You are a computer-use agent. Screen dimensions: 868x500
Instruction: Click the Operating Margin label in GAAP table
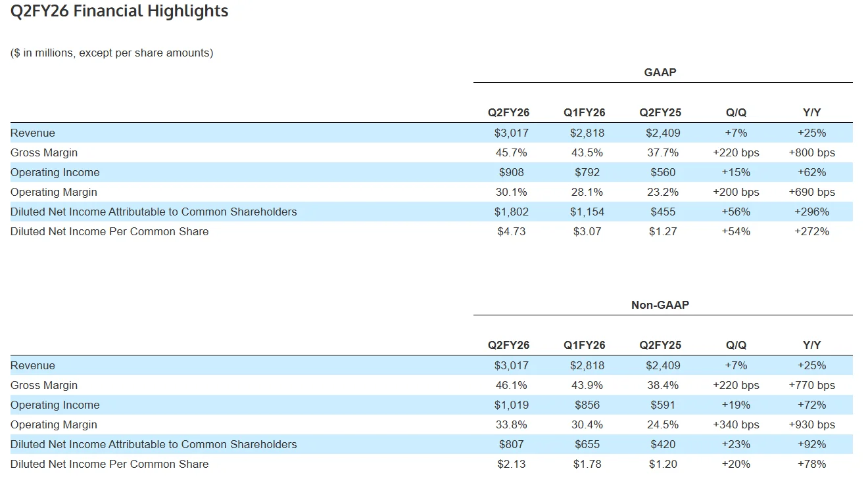(54, 192)
